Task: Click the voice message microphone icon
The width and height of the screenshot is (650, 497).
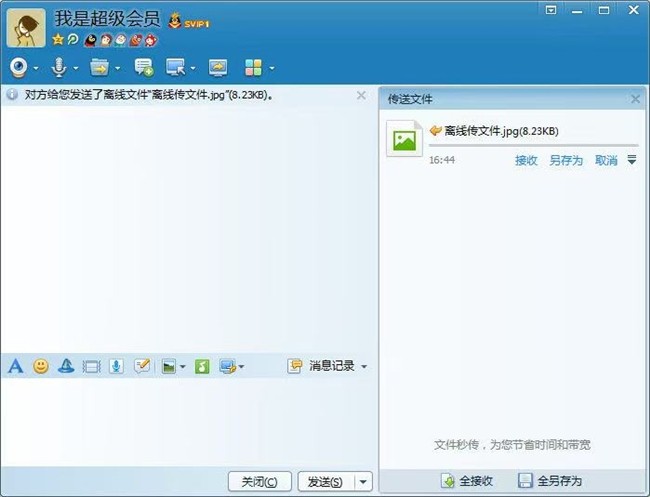Action: pos(117,366)
